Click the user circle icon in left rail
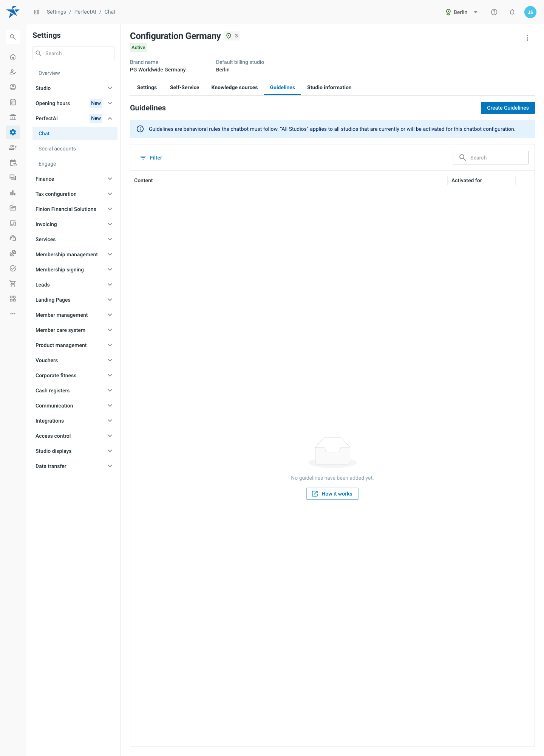The width and height of the screenshot is (544, 756). point(13,87)
